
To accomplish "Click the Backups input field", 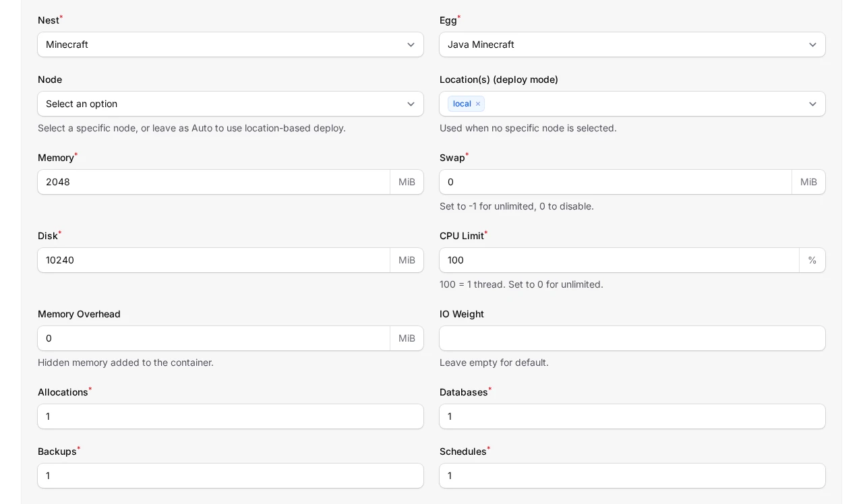I will click(231, 476).
